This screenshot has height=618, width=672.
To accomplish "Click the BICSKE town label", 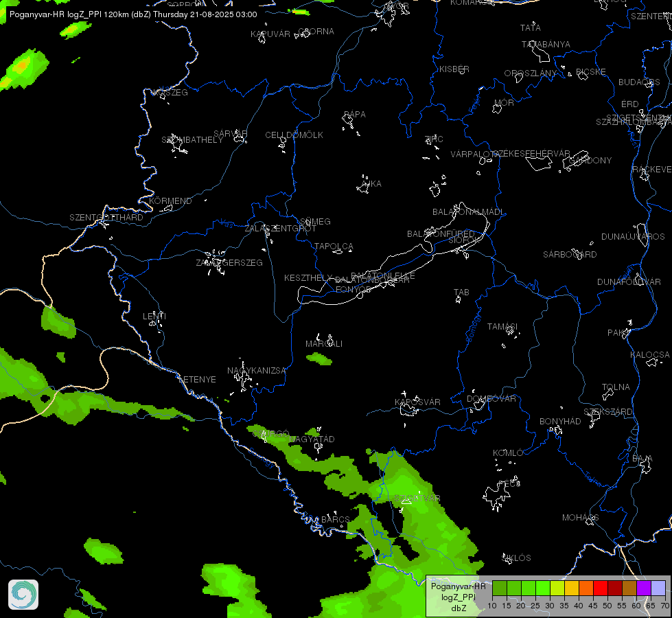I will [590, 71].
